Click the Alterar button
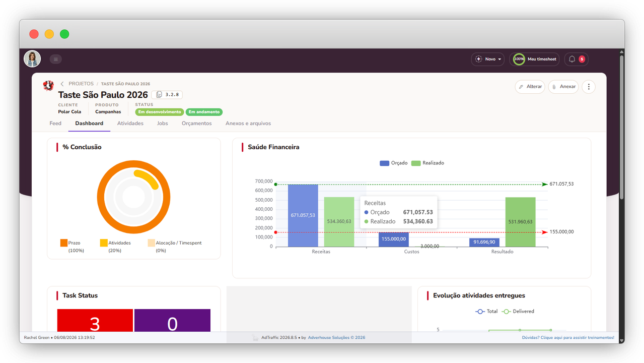Viewport: 644px width, 363px height. coord(530,87)
